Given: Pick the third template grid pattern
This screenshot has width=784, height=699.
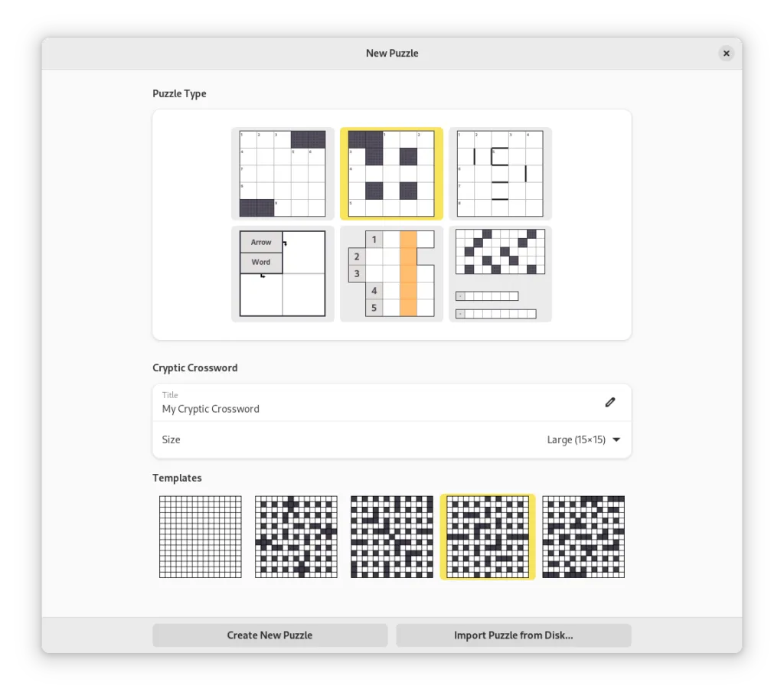Looking at the screenshot, I should pyautogui.click(x=391, y=537).
